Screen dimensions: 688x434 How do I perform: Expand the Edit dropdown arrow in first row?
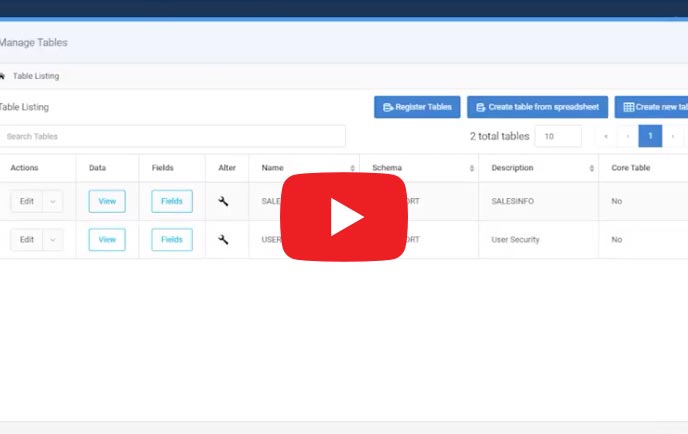click(x=52, y=201)
